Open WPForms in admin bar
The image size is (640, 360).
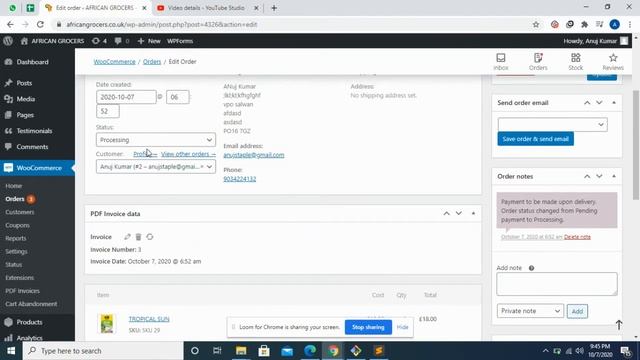180,41
